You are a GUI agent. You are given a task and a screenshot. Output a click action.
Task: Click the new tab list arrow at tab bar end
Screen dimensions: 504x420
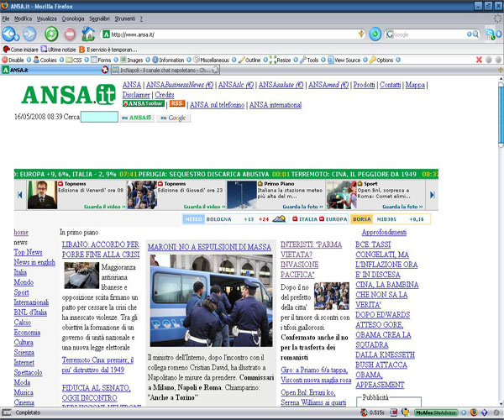click(500, 70)
